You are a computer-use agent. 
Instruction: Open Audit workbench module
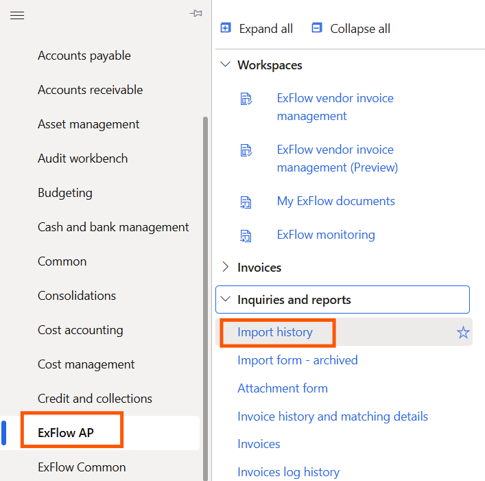[83, 158]
